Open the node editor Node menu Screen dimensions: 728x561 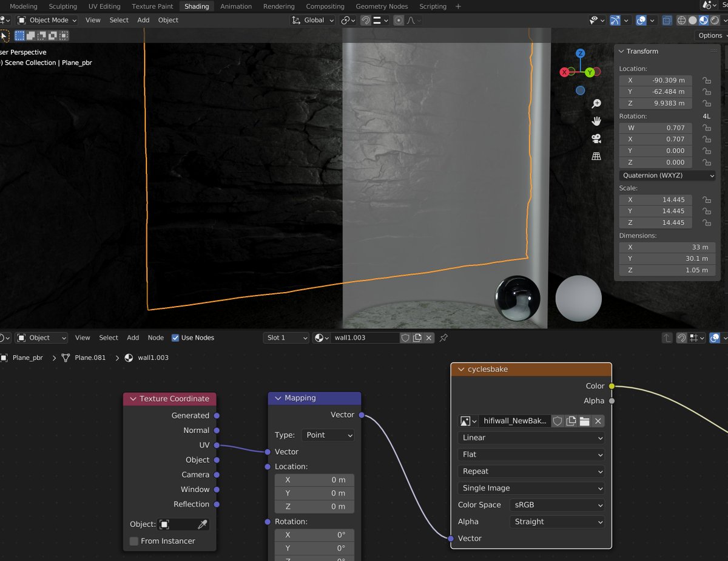pyautogui.click(x=156, y=338)
